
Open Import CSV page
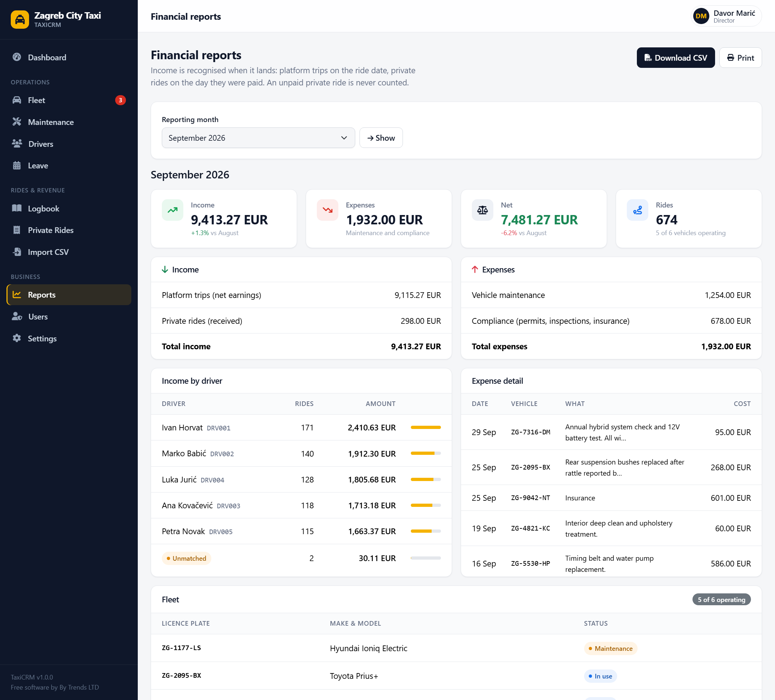pyautogui.click(x=69, y=252)
